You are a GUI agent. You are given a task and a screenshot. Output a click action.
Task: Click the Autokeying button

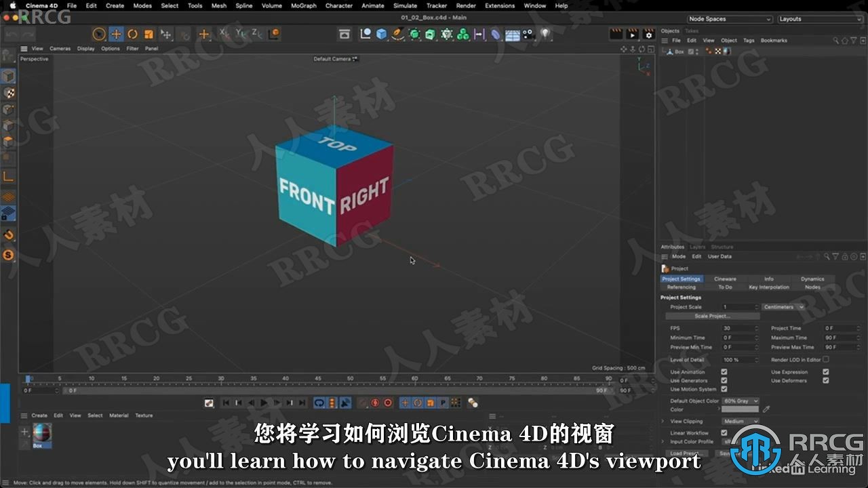coord(375,403)
